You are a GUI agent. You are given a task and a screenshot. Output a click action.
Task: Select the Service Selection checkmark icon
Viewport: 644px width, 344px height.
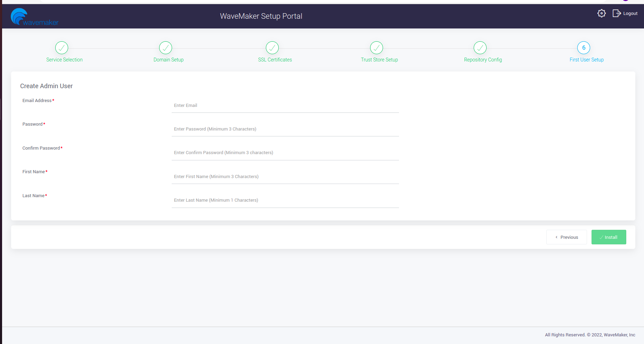click(61, 48)
